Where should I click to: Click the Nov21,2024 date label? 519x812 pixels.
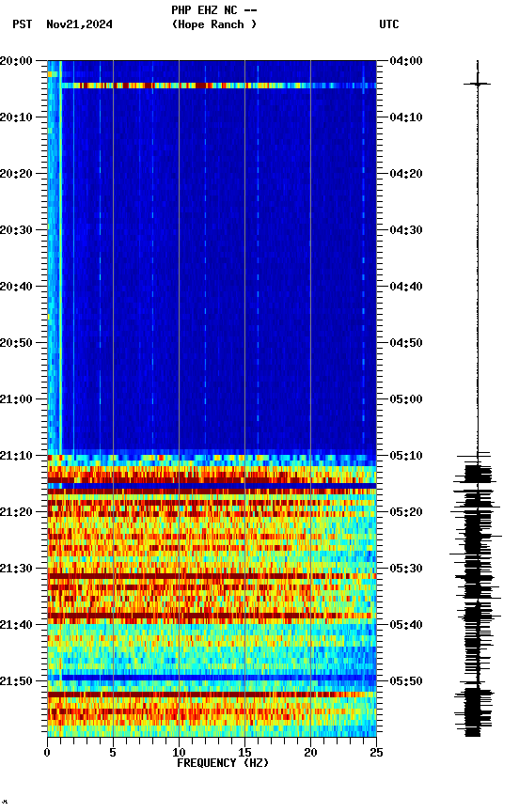[79, 24]
